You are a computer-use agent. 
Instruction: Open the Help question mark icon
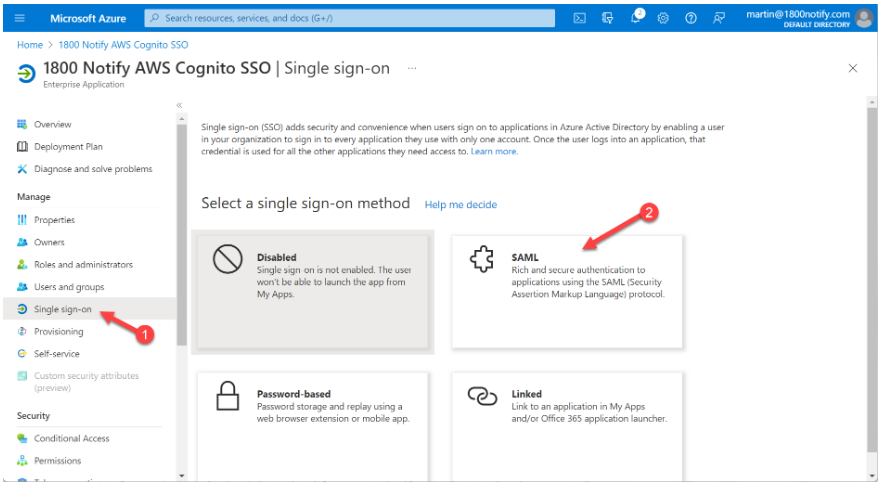pos(691,18)
